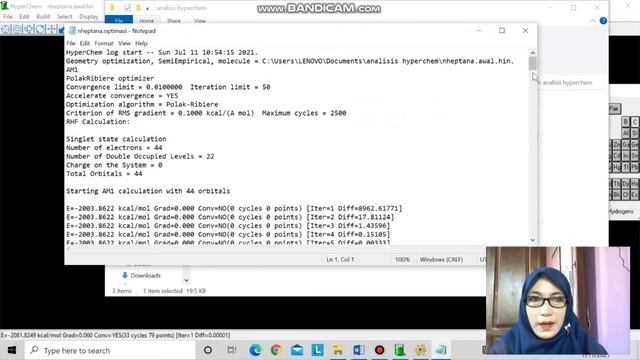The image size is (640, 360).
Task: Open Notepad's Format menu
Action: click(104, 43)
